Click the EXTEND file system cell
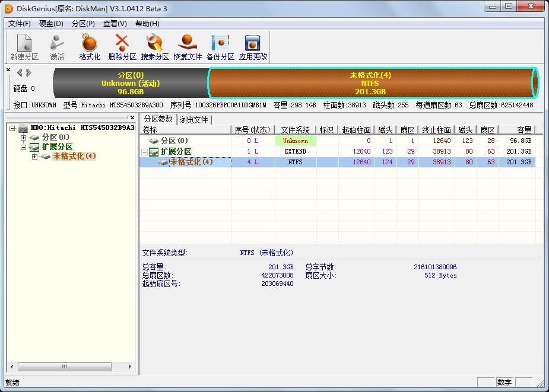 pos(296,152)
